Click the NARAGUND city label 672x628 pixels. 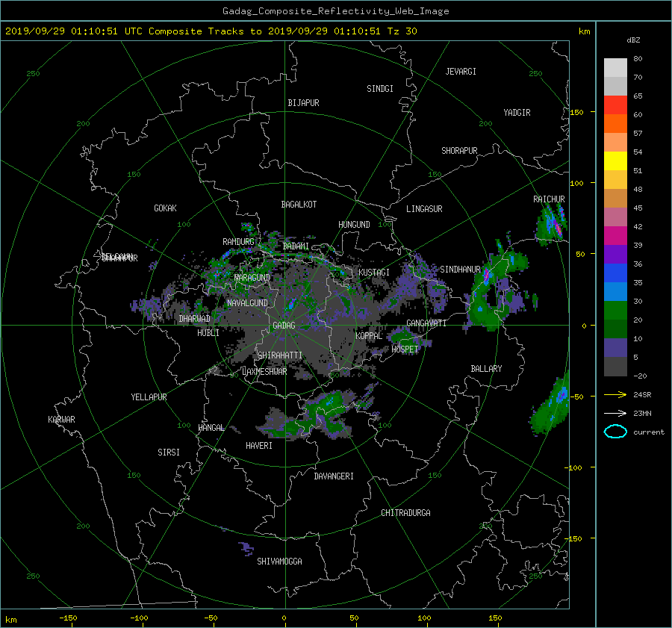(x=252, y=278)
